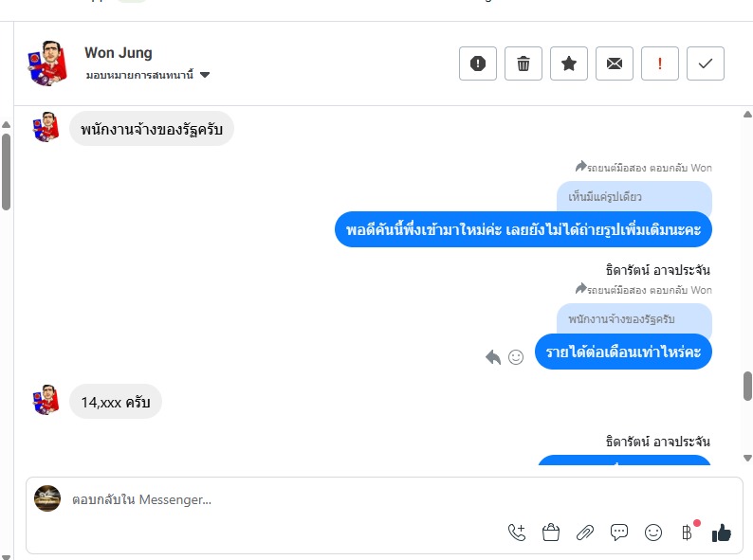Flag conversation with red exclamation mark
This screenshot has height=560, width=753.
(x=660, y=63)
